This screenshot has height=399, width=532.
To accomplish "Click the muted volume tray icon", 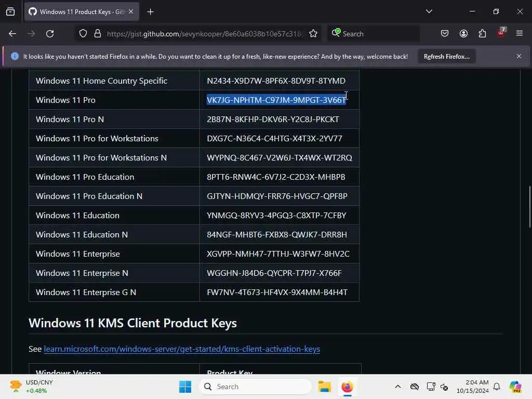I will pyautogui.click(x=445, y=387).
